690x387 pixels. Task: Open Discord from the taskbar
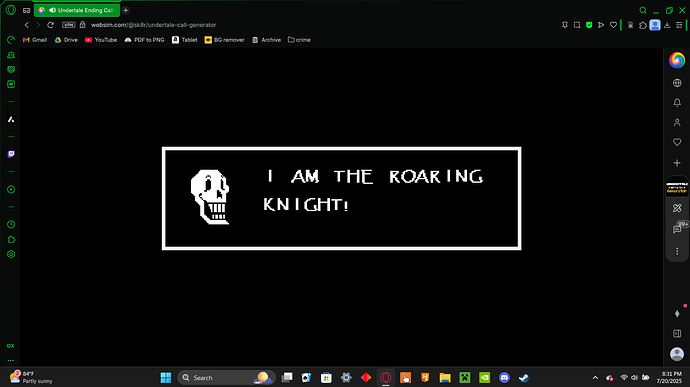click(x=504, y=377)
